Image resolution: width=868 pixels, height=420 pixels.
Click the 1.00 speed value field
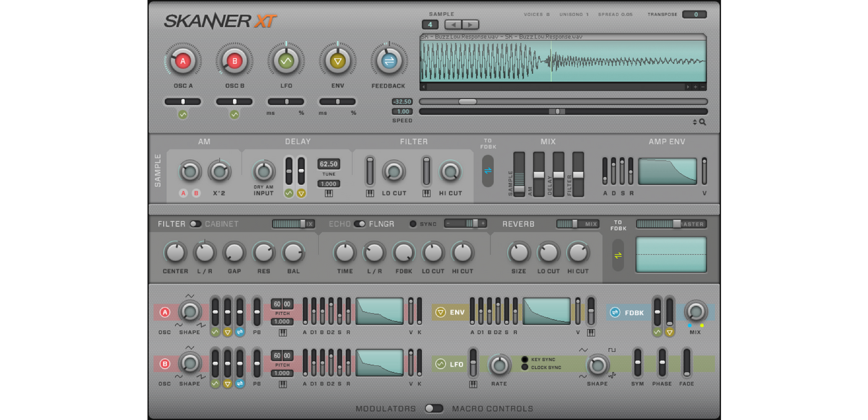coord(402,112)
